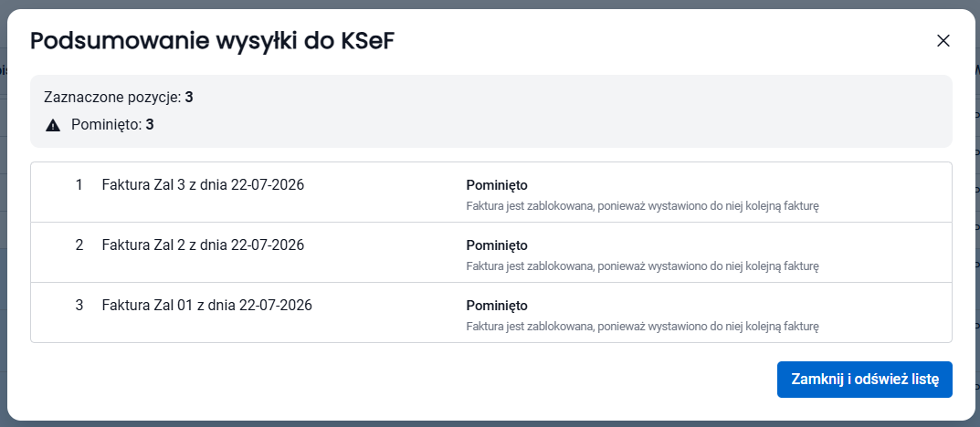Click the blocked-invoice reason under Faktura Zal 2
Screen dimensions: 980x427
tap(642, 266)
